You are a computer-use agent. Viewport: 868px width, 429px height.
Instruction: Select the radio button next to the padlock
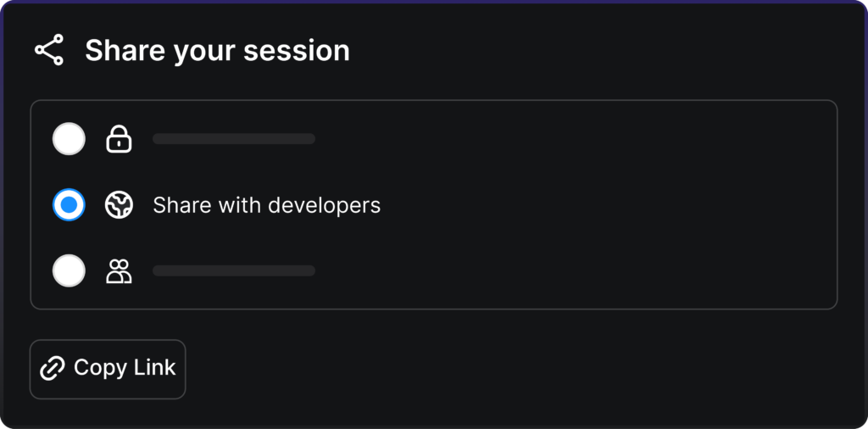click(69, 139)
